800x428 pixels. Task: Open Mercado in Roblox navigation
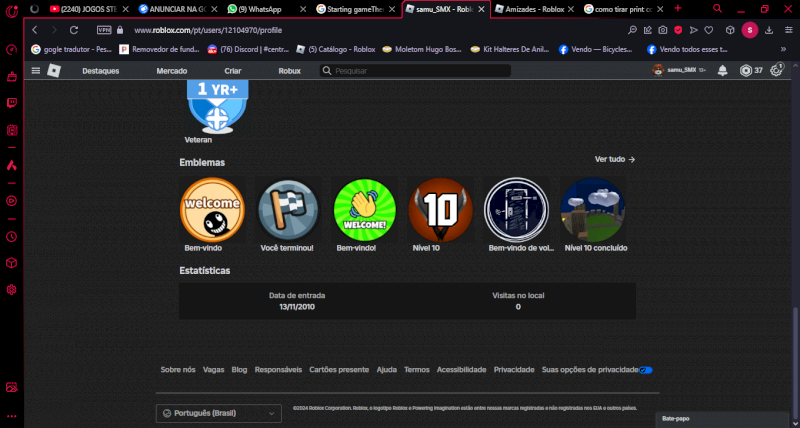171,71
